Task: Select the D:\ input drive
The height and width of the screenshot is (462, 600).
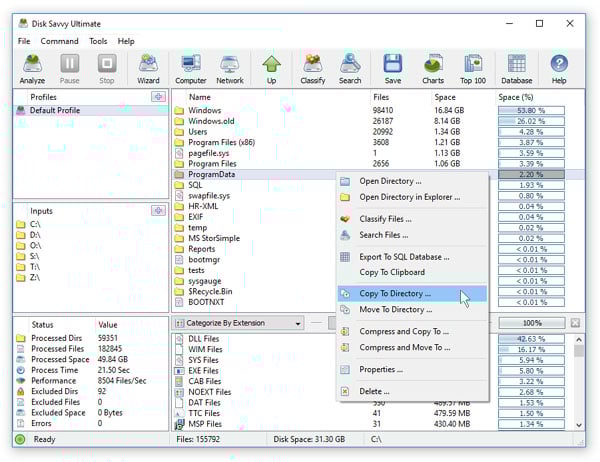Action: [x=35, y=236]
